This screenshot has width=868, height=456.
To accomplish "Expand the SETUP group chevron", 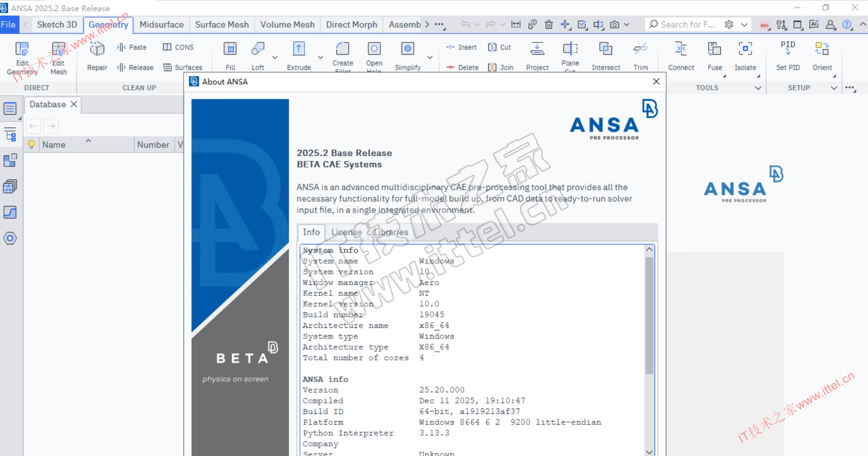I will (834, 88).
